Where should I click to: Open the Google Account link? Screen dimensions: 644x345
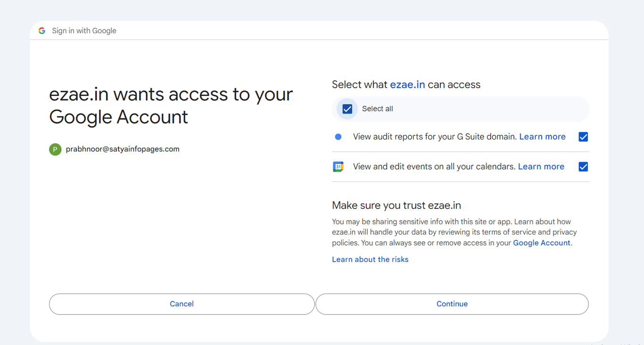pyautogui.click(x=541, y=243)
